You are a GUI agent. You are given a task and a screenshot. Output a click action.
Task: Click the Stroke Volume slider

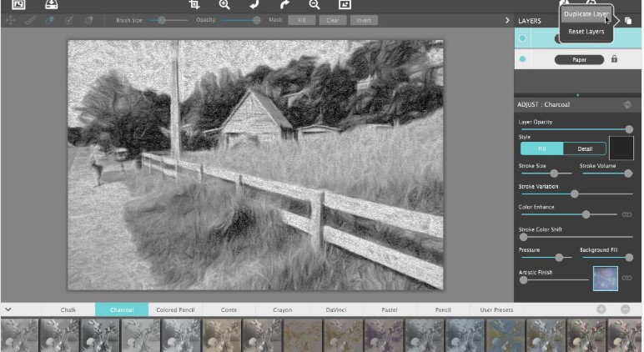point(607,173)
